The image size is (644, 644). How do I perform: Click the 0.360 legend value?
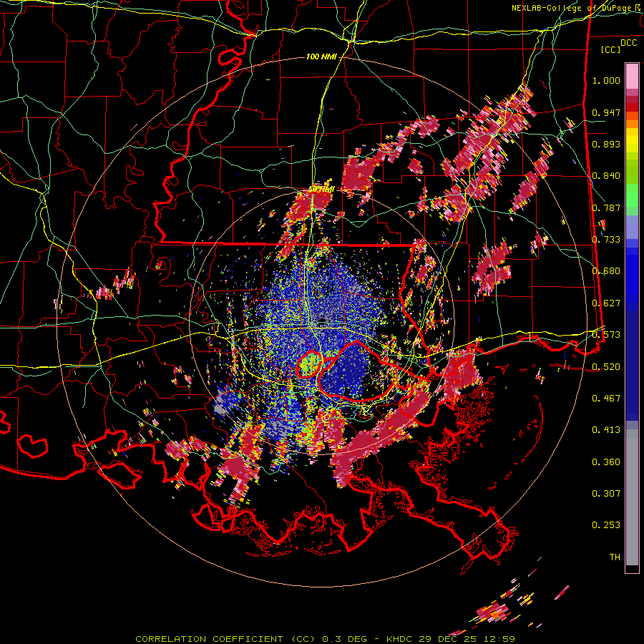(606, 462)
